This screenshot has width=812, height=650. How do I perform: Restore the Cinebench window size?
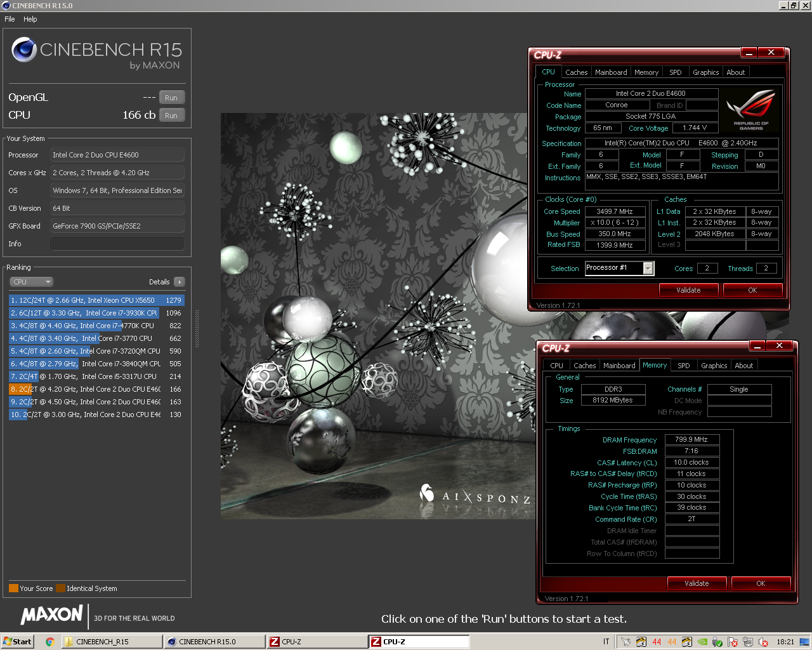point(793,5)
